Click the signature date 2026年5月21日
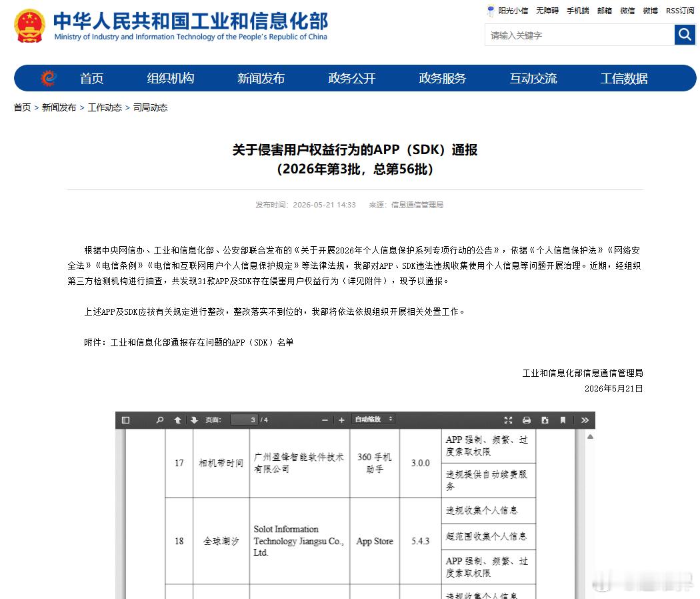Screen dimensions: 700x599 614,389
